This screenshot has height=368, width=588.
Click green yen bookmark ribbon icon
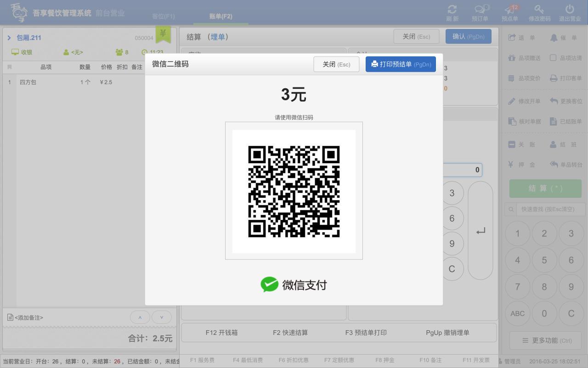(x=163, y=34)
